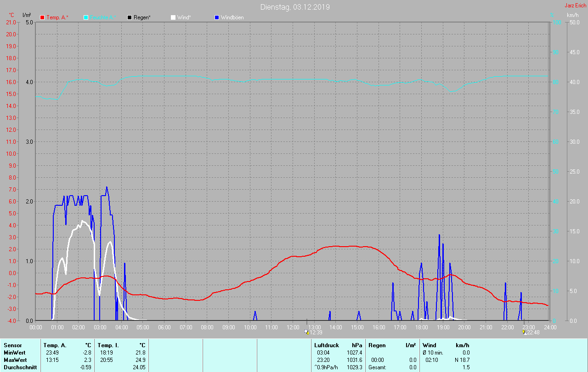Click the blue Windböen legend swatch
The width and height of the screenshot is (588, 372).
click(217, 17)
